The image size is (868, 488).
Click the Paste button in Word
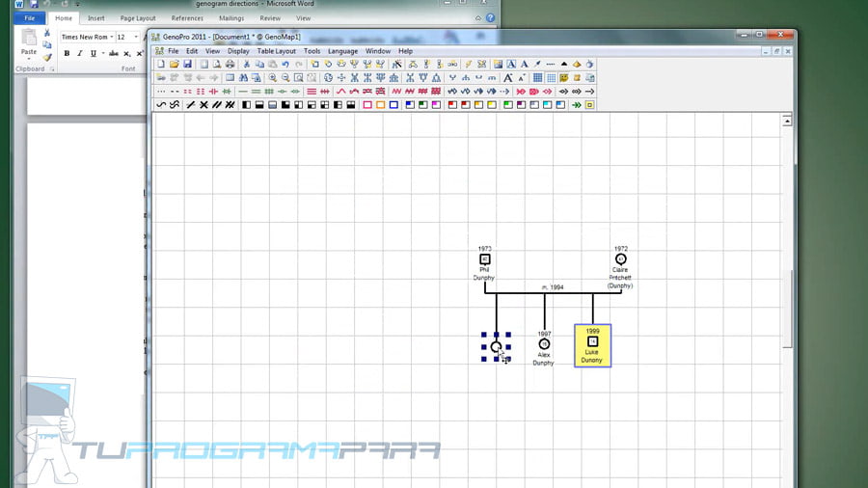click(29, 42)
